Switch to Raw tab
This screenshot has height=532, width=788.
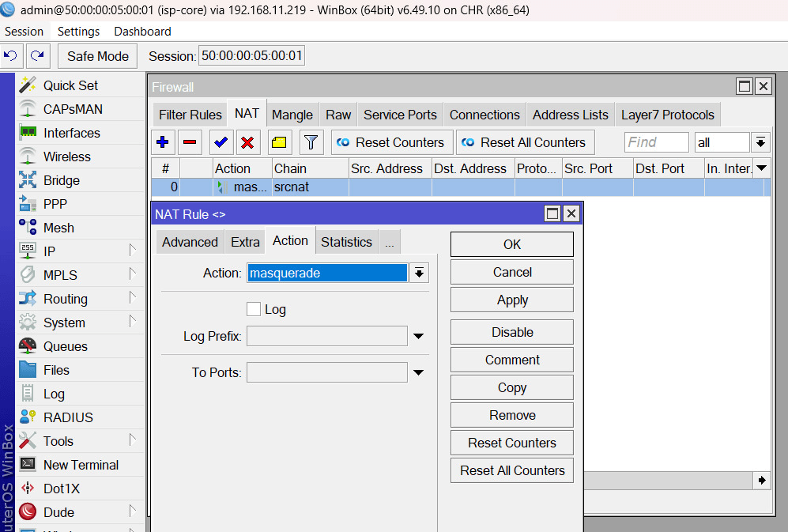338,115
